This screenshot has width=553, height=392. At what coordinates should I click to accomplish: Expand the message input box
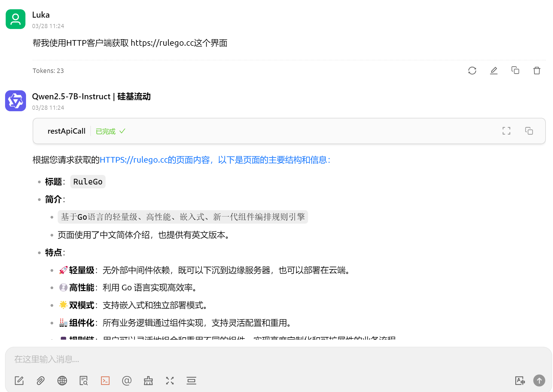[x=170, y=381]
